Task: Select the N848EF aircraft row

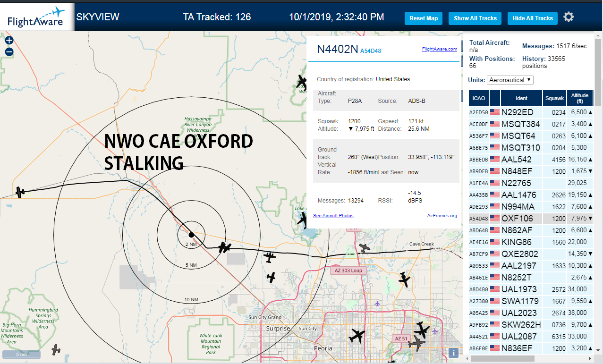Action: [531, 171]
